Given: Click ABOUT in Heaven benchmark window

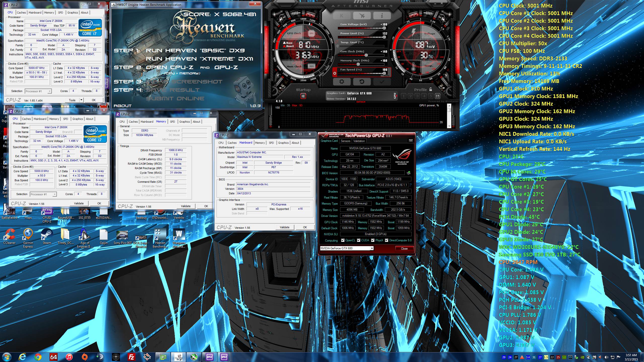Looking at the screenshot, I should point(123,106).
